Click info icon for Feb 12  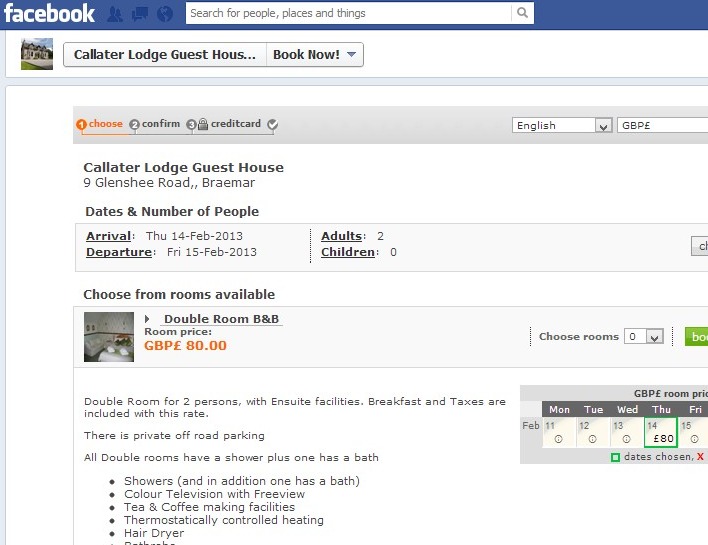coord(592,439)
